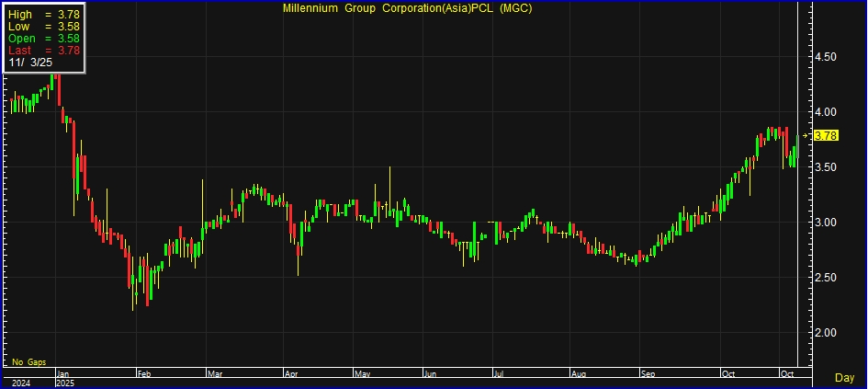Image resolution: width=868 pixels, height=389 pixels.
Task: Jump to the Jan marker on the time axis
Action: pyautogui.click(x=63, y=374)
